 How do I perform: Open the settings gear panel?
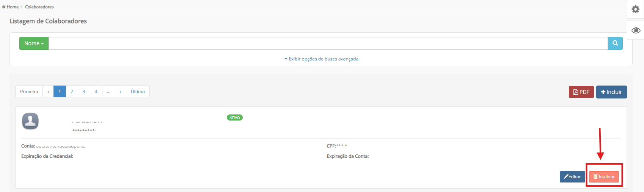point(635,9)
